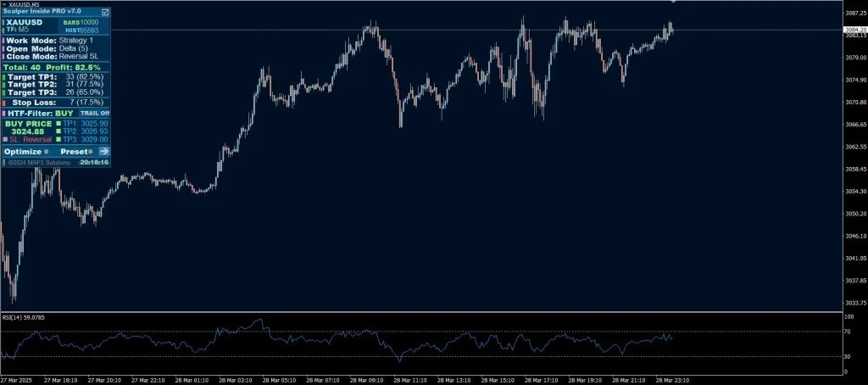Screen dimensions: 868x385
Task: Toggle the green square beside TP2: 3026.93
Action: click(x=58, y=131)
